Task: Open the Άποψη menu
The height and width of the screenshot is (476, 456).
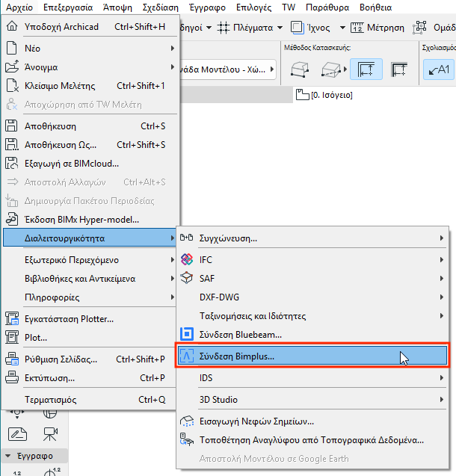Action: coord(117,7)
